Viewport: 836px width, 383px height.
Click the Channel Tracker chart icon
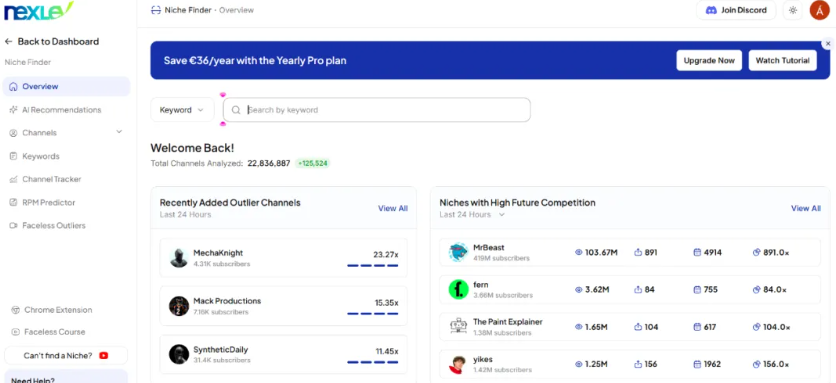click(x=13, y=179)
